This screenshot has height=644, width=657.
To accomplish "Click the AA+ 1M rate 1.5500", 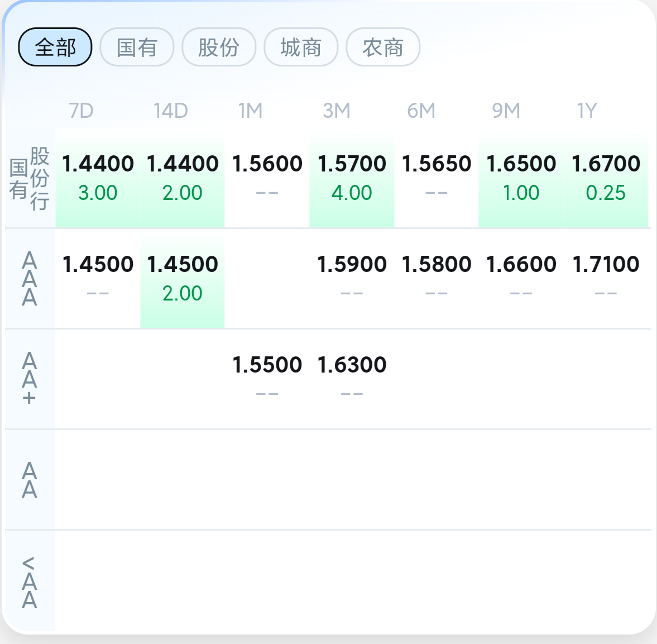I will [267, 365].
